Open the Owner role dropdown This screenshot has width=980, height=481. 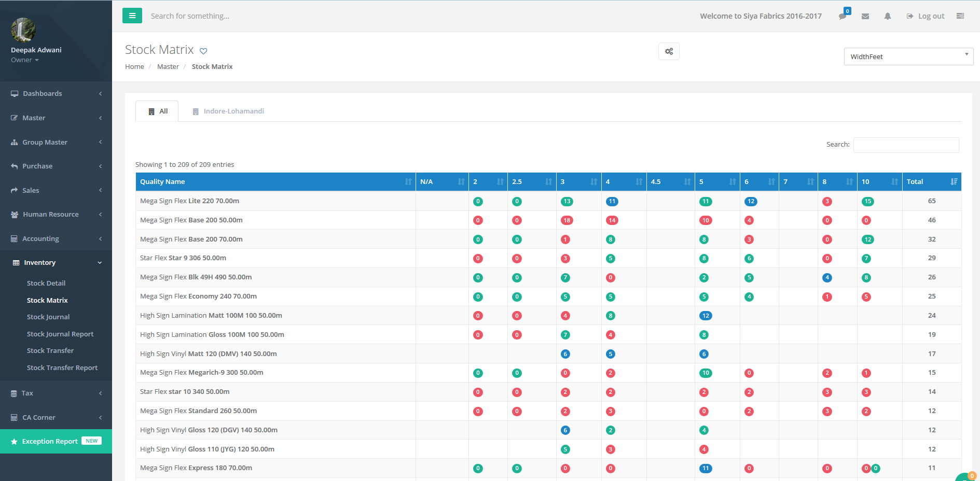pyautogui.click(x=25, y=60)
